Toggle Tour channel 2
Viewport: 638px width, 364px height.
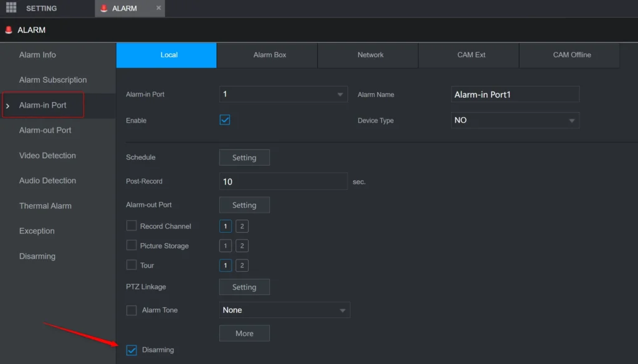point(242,265)
